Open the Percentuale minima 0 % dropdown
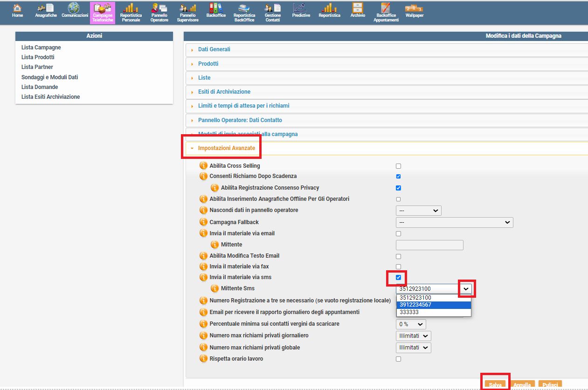Viewport: 588px width, 390px height. pos(411,324)
